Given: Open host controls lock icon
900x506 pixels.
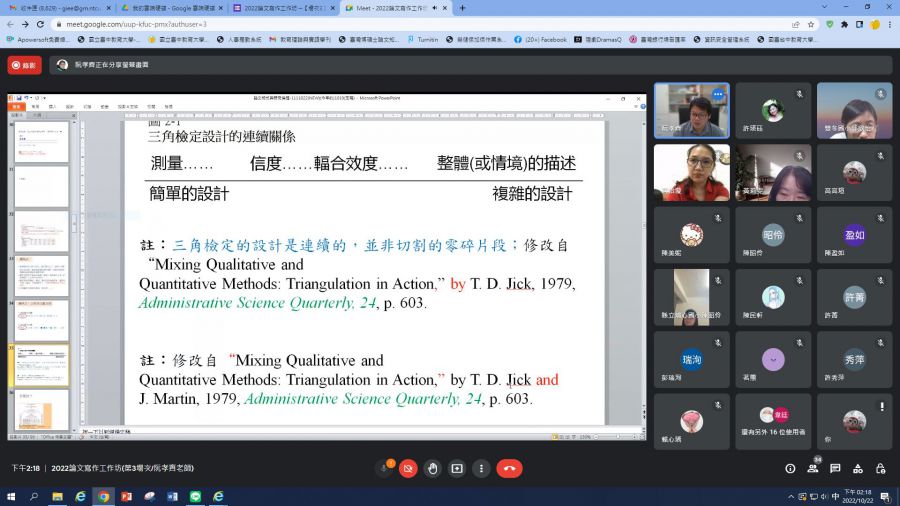Looking at the screenshot, I should tap(883, 468).
